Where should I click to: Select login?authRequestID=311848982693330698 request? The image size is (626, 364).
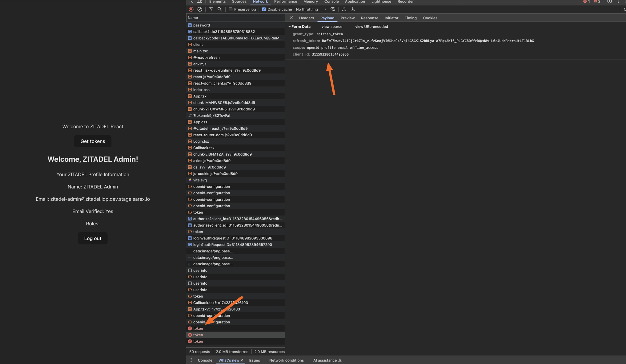click(235, 238)
